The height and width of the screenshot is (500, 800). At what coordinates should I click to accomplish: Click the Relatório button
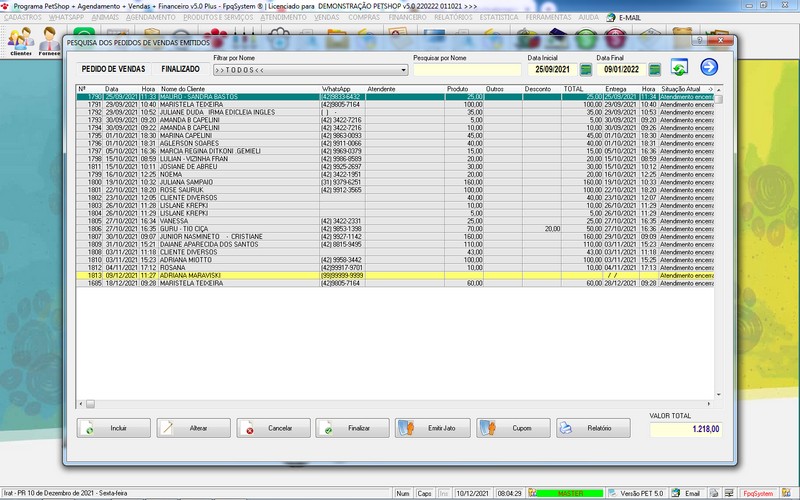(593, 428)
